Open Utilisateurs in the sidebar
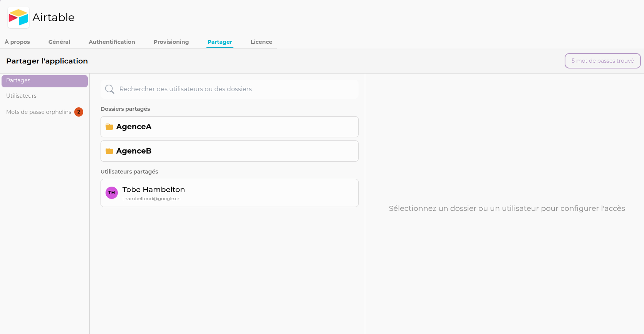This screenshot has height=334, width=644. [x=22, y=96]
